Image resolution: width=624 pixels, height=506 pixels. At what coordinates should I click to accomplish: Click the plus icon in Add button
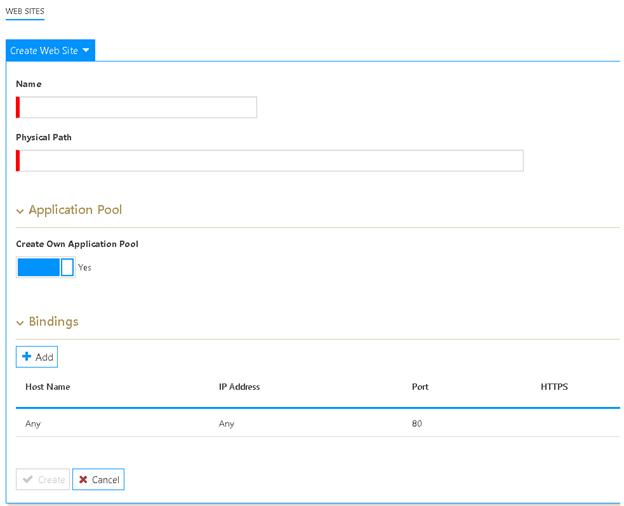tap(27, 356)
